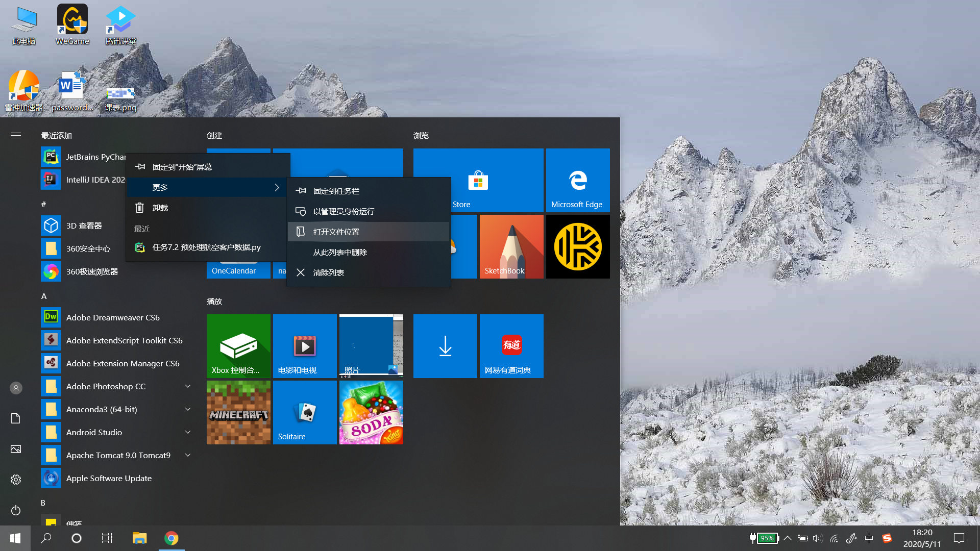This screenshot has height=551, width=980.
Task: Open the 照片 tile
Action: 371,346
